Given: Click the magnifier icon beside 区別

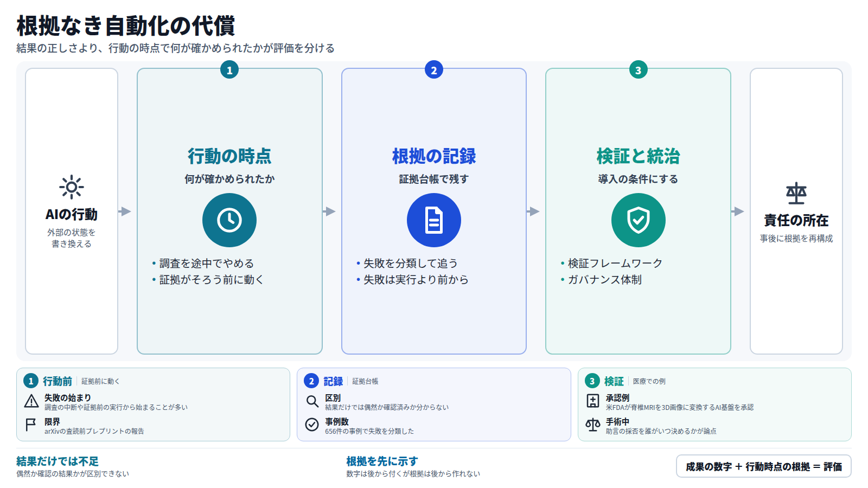Looking at the screenshot, I should 312,401.
